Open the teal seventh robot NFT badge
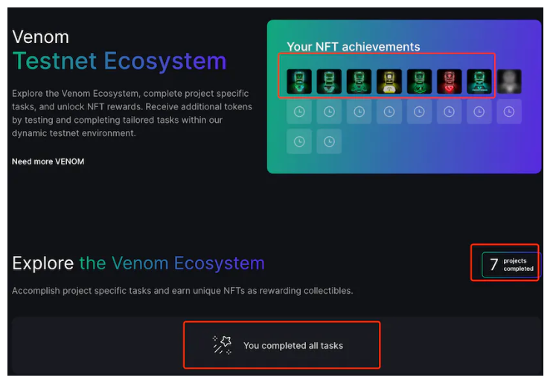 [x=479, y=82]
